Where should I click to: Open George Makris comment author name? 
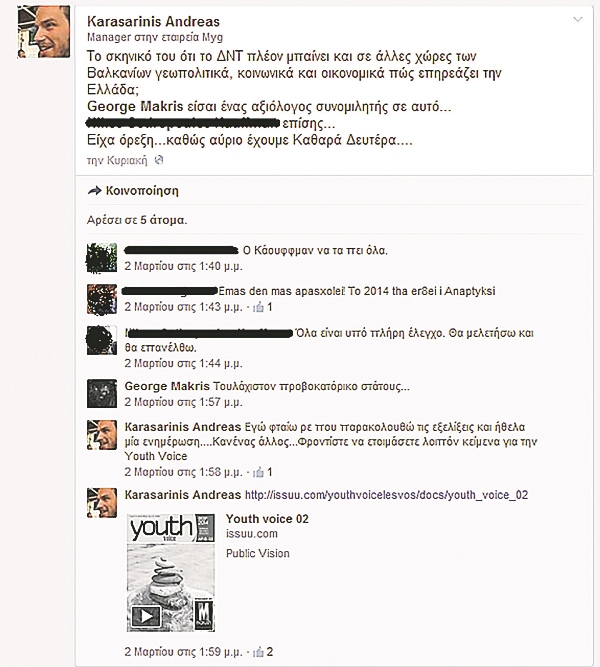[167, 386]
